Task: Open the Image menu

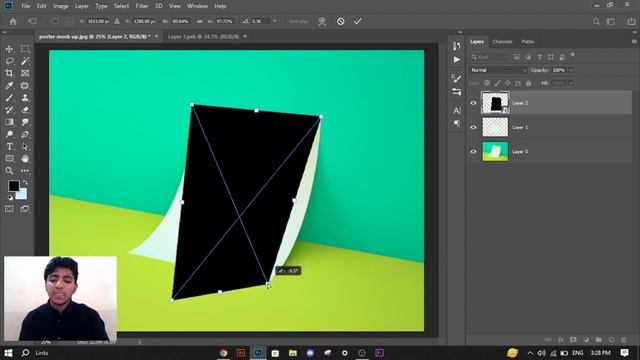Action: pos(61,6)
